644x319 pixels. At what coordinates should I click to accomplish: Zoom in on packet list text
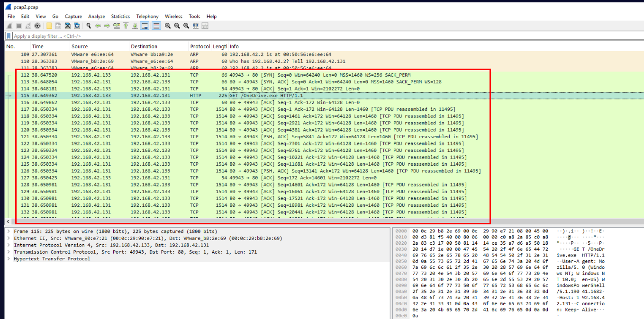pos(168,26)
